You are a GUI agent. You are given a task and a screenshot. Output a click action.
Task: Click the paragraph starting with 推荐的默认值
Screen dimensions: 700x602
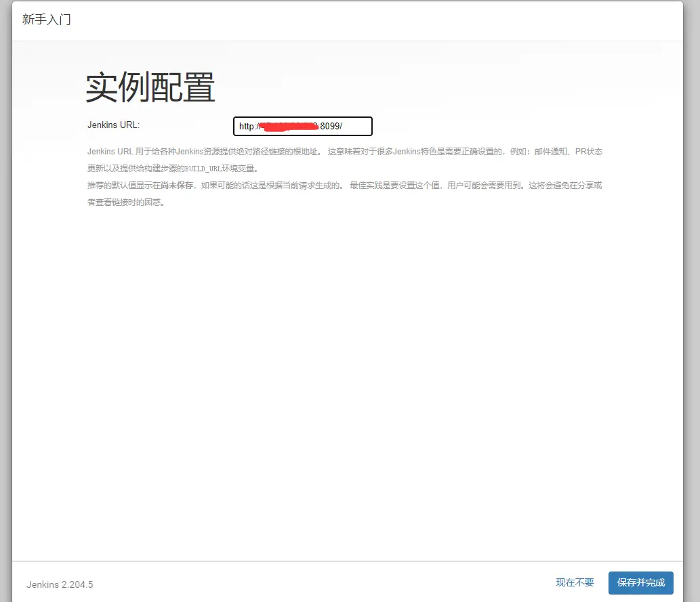click(345, 194)
